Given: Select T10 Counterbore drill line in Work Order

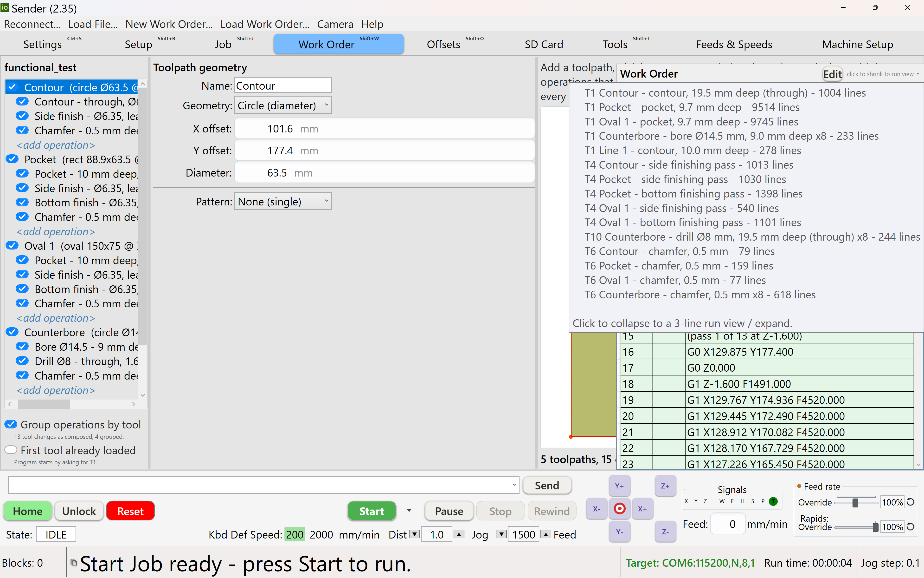Looking at the screenshot, I should tap(752, 237).
